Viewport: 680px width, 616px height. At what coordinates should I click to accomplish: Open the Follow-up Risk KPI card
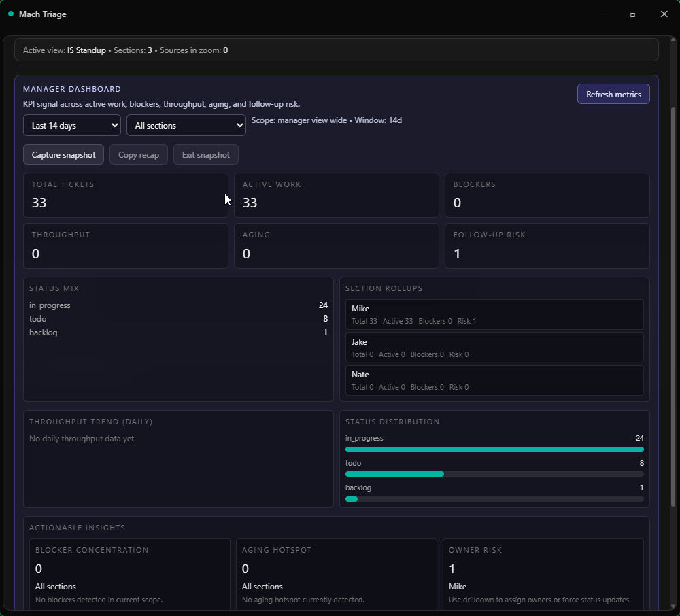point(547,246)
